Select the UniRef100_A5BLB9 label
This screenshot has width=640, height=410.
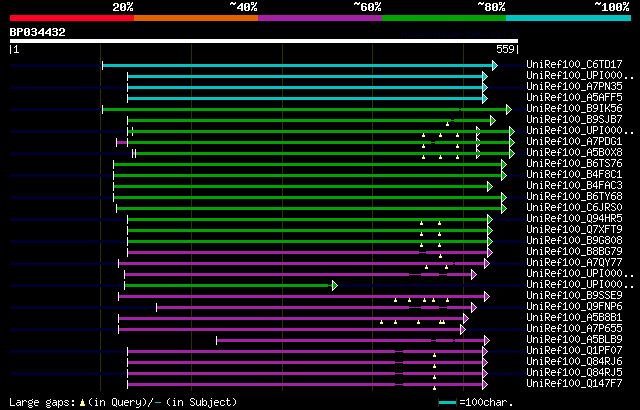tap(574, 339)
